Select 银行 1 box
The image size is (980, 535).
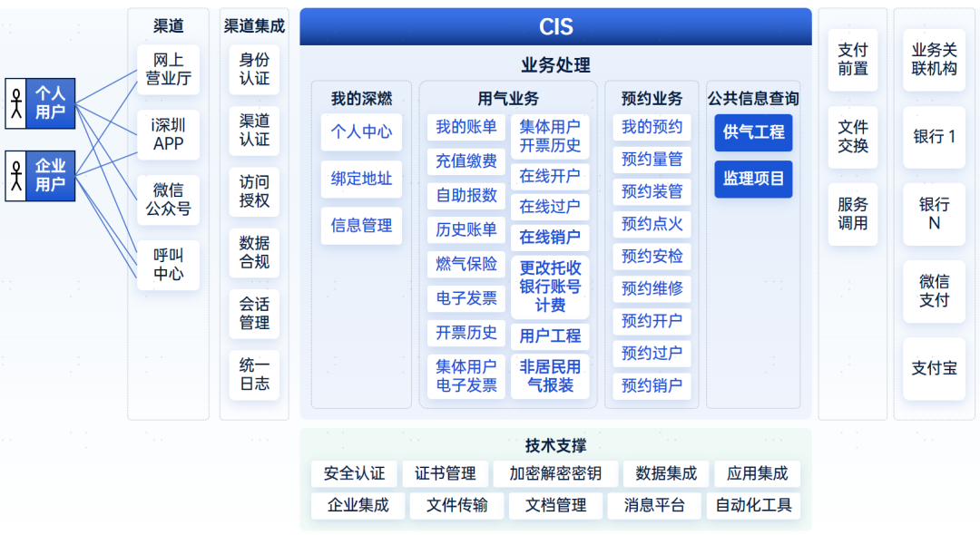(934, 137)
